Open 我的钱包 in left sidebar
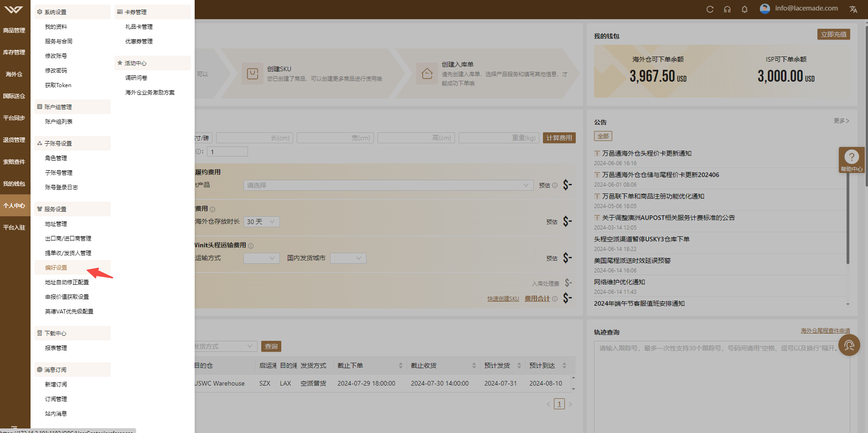Image resolution: width=868 pixels, height=433 pixels. [x=14, y=184]
